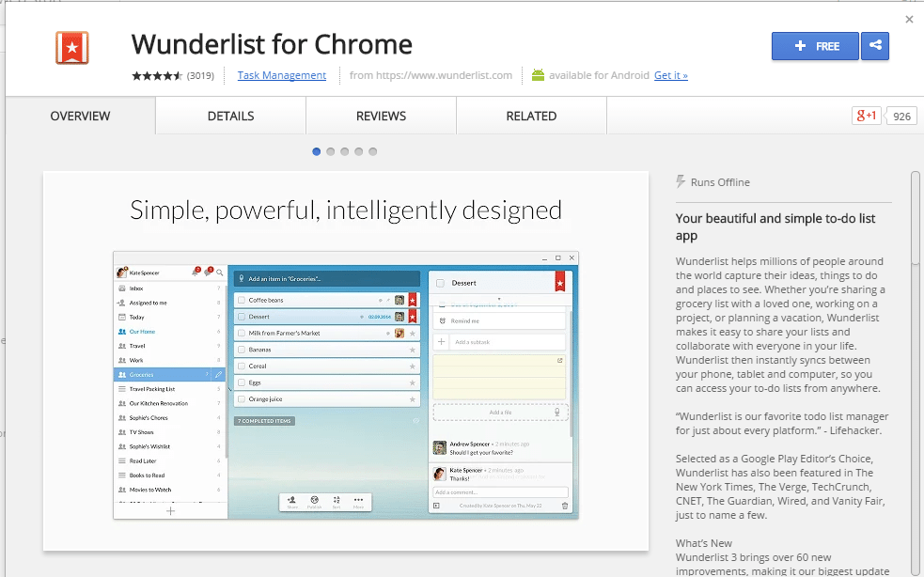Click the (3019) review count
The height and width of the screenshot is (577, 924).
(200, 75)
